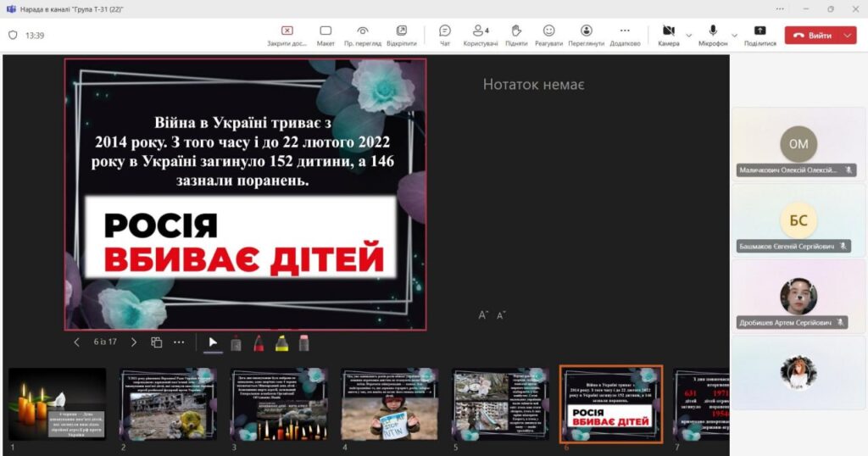
Task: Click the red Вийти leave button
Action: 812,36
